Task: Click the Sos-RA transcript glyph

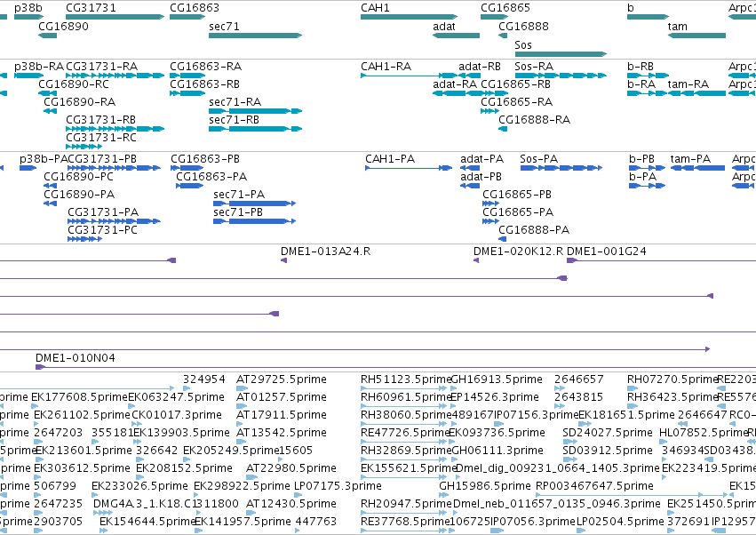Action: 561,76
